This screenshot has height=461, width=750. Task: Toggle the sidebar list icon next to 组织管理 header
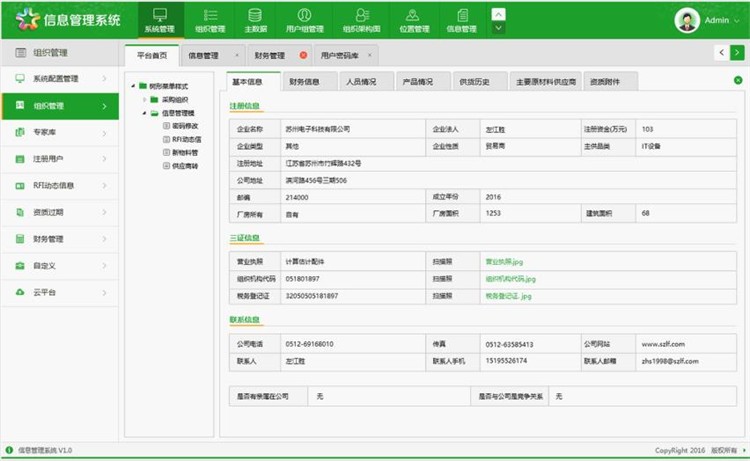pos(21,53)
